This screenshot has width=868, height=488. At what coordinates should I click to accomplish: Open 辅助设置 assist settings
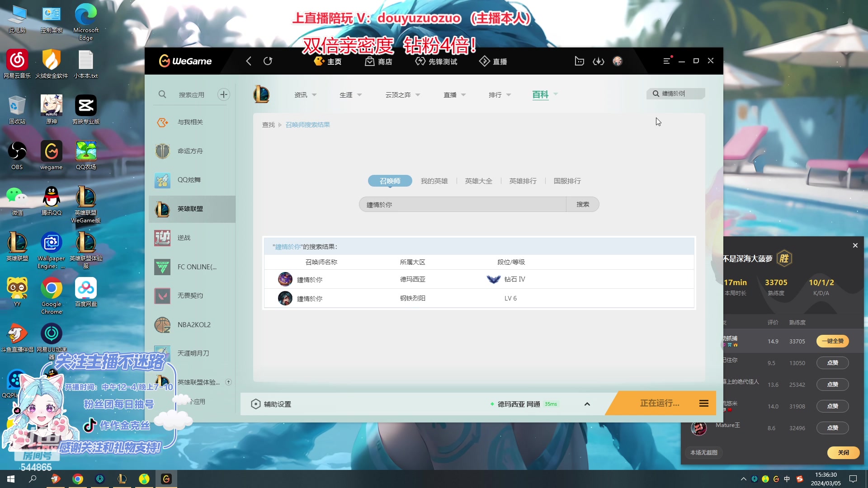(x=271, y=404)
